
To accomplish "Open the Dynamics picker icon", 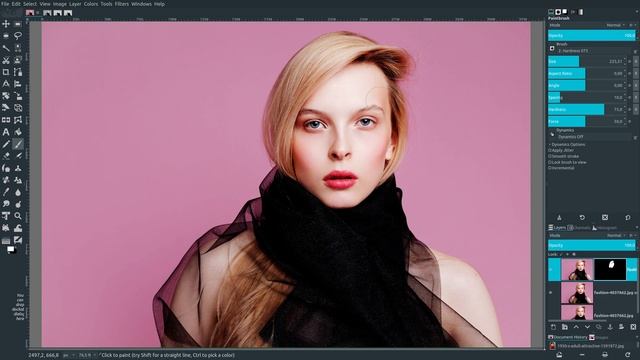I will (552, 134).
